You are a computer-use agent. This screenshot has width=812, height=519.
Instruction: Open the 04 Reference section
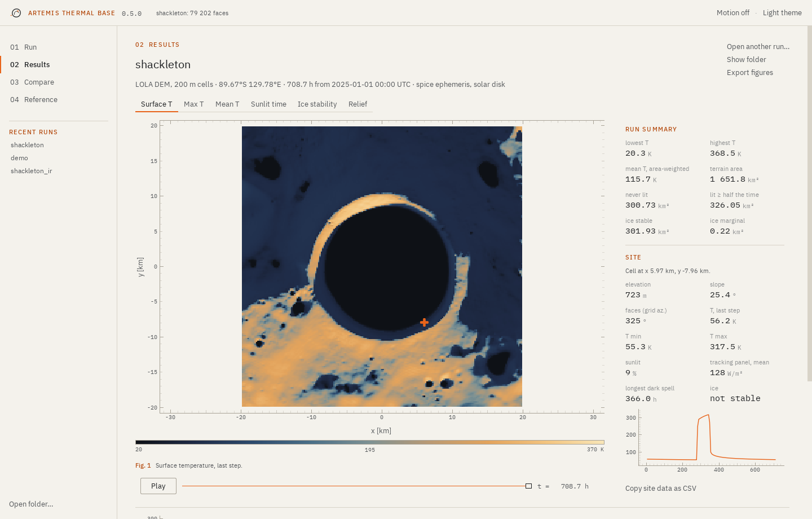point(59,100)
